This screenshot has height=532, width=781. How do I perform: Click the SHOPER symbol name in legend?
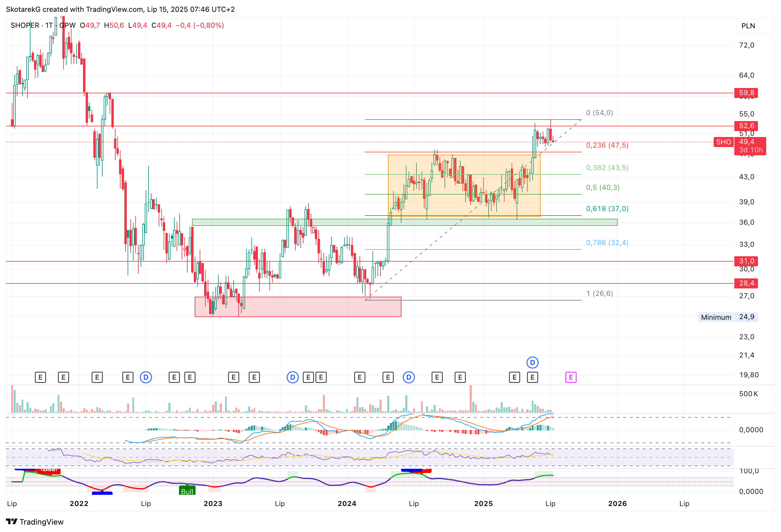(25, 25)
